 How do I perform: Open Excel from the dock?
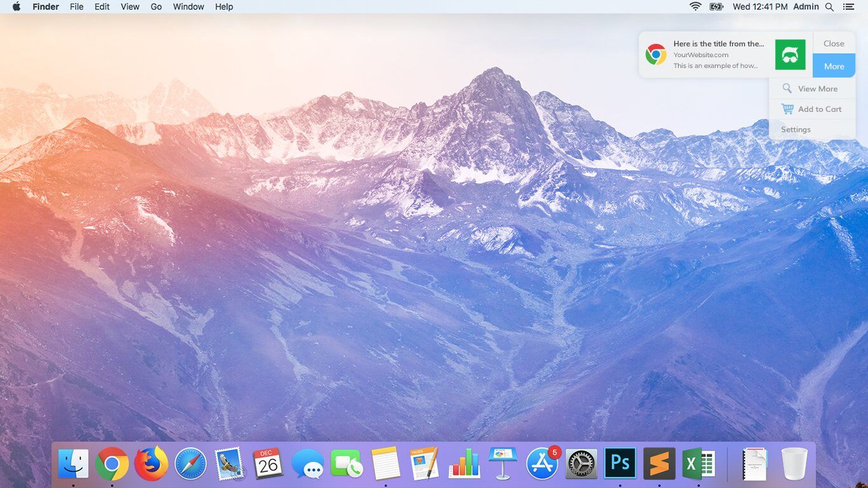pyautogui.click(x=698, y=464)
